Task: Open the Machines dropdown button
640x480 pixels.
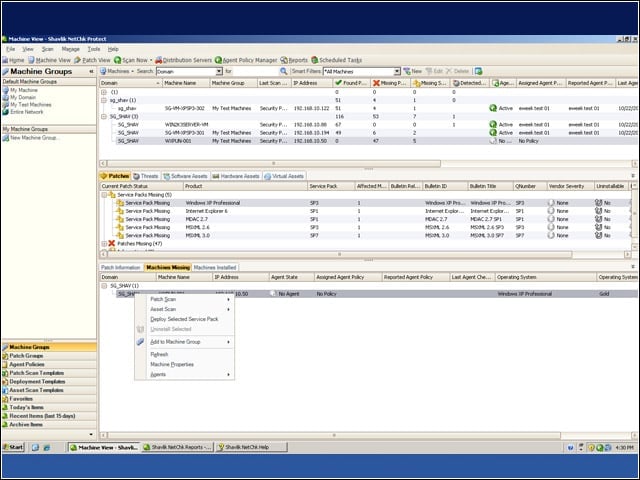Action: coord(118,71)
